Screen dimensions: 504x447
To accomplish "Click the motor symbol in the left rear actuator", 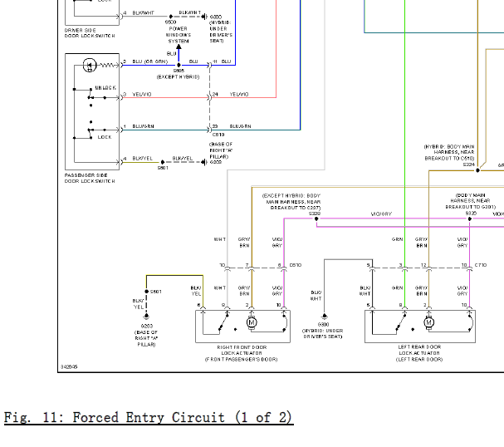I will point(428,322).
